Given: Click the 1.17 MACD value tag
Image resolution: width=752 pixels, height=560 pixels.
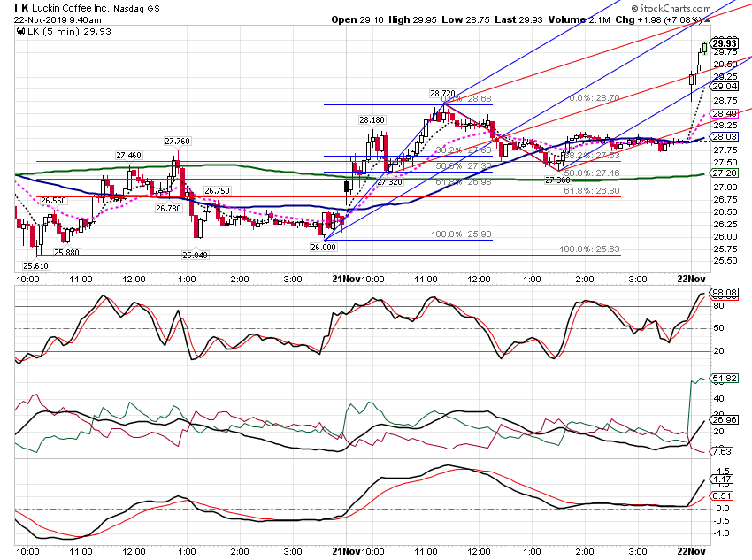Looking at the screenshot, I should pos(722,479).
